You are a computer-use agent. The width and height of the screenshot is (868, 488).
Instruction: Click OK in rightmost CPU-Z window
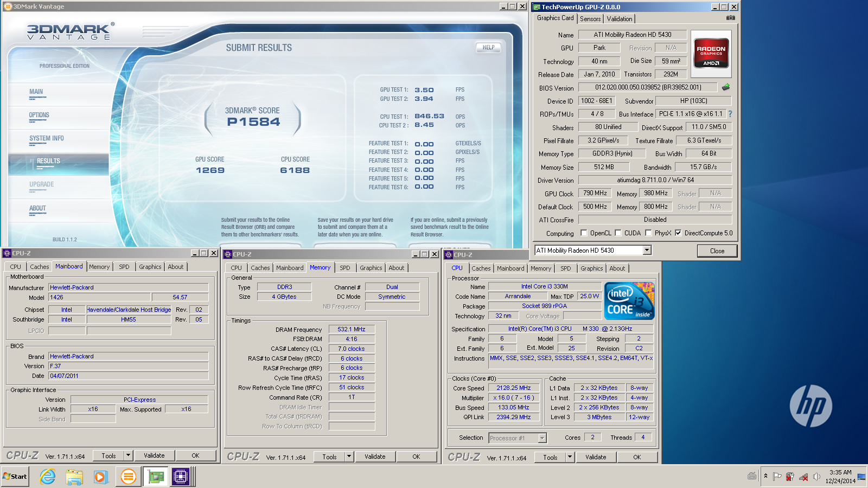637,457
